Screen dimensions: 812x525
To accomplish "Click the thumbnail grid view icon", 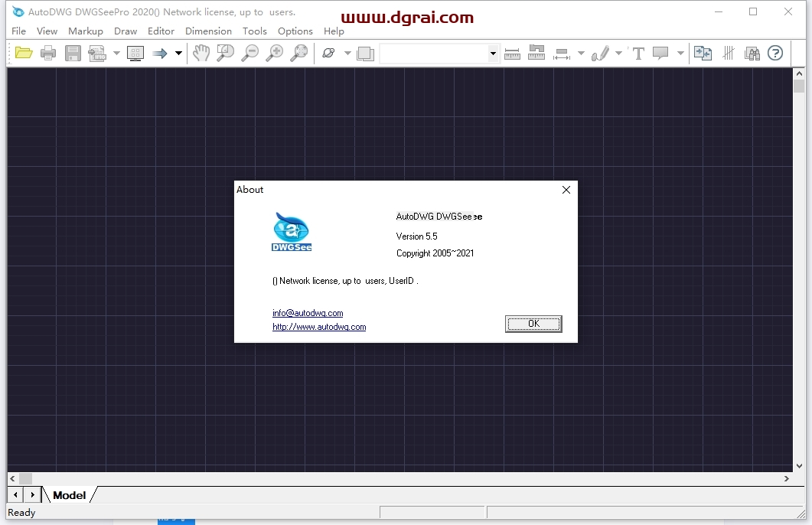I will [135, 53].
